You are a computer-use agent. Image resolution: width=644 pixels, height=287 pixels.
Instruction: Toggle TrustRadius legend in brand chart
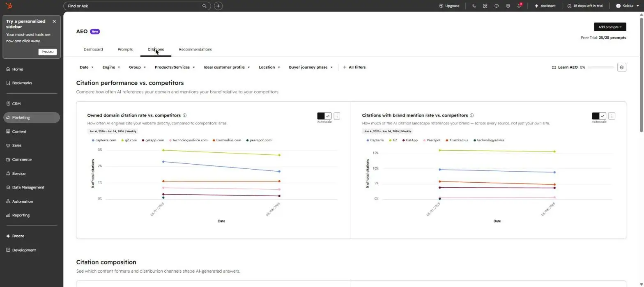click(x=457, y=140)
